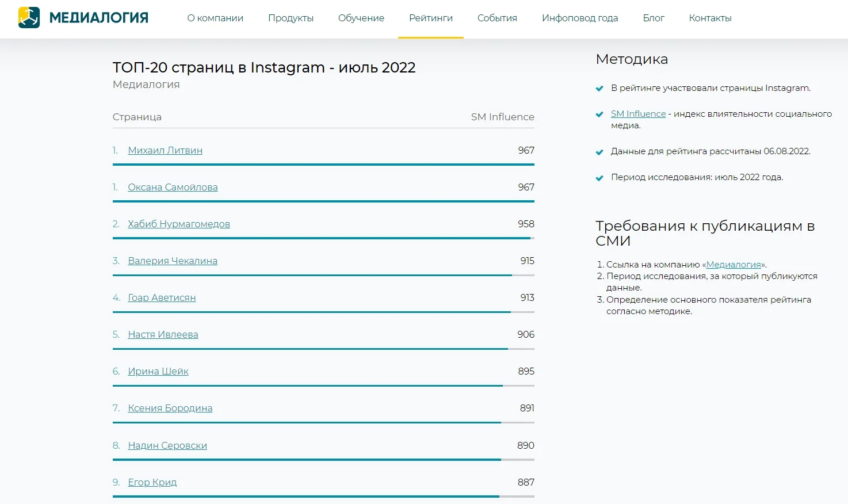Viewport: 848px width, 504px height.
Task: Follow the Медиалогия link in requirements
Action: (734, 265)
